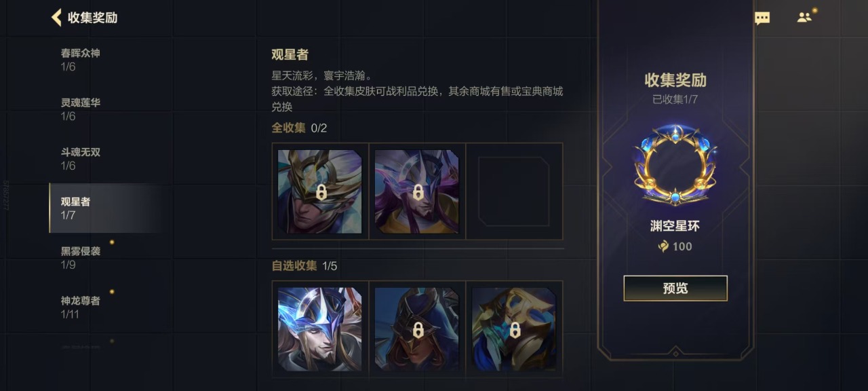This screenshot has width=868, height=391.
Task: Select the 观星者 collection tab
Action: pyautogui.click(x=105, y=208)
